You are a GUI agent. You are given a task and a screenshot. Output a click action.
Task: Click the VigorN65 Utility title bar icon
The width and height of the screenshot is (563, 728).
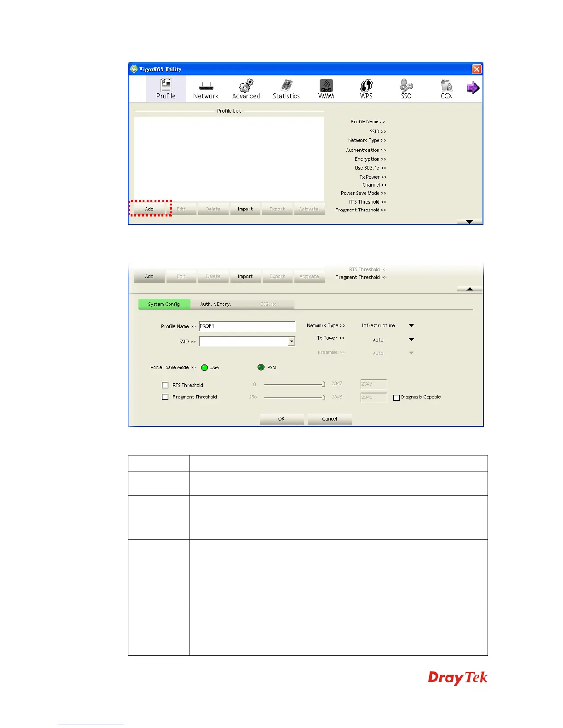coord(134,69)
